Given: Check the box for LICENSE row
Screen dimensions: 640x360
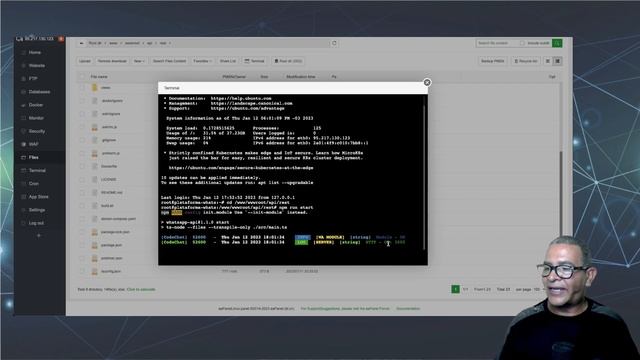Looking at the screenshot, I should (82, 179).
